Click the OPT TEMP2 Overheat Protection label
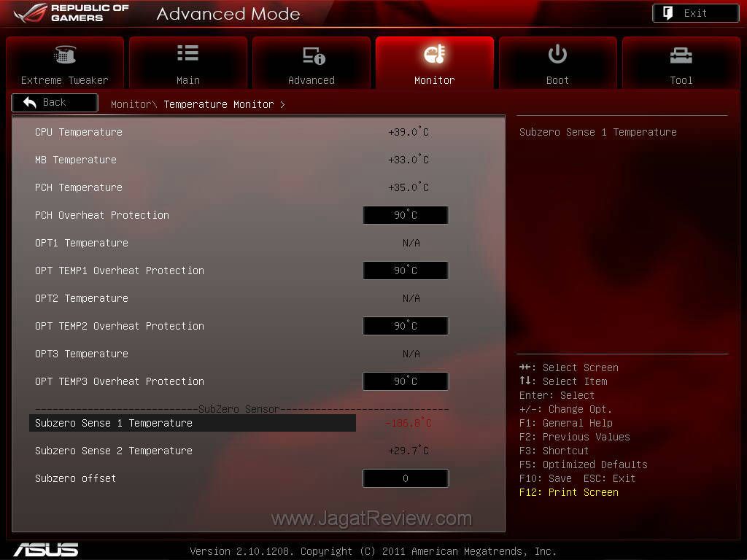The width and height of the screenshot is (747, 560). tap(120, 326)
